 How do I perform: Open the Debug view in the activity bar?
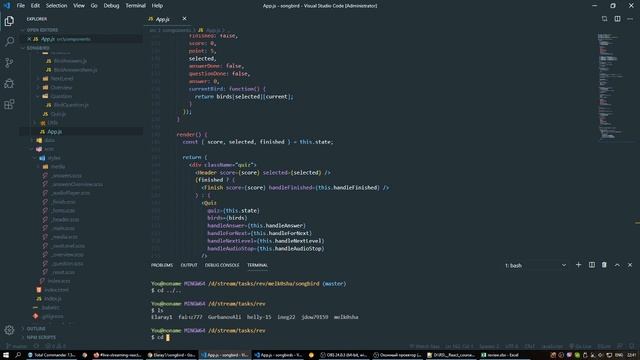[x=9, y=83]
